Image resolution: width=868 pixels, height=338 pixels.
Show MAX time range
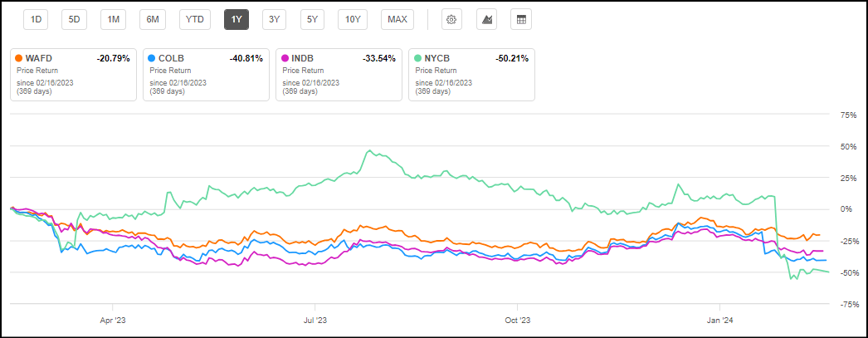pyautogui.click(x=397, y=19)
